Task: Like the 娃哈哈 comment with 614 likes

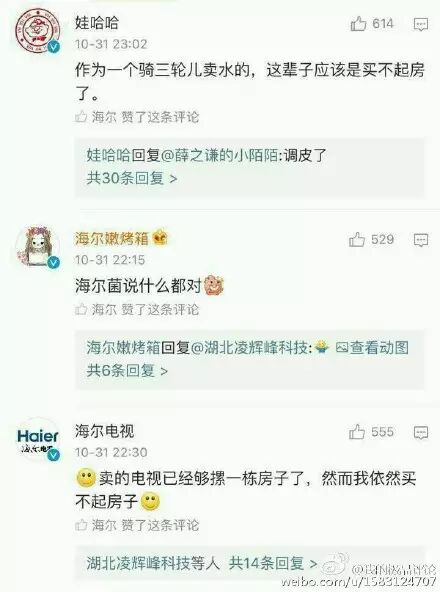Action: click(x=358, y=24)
